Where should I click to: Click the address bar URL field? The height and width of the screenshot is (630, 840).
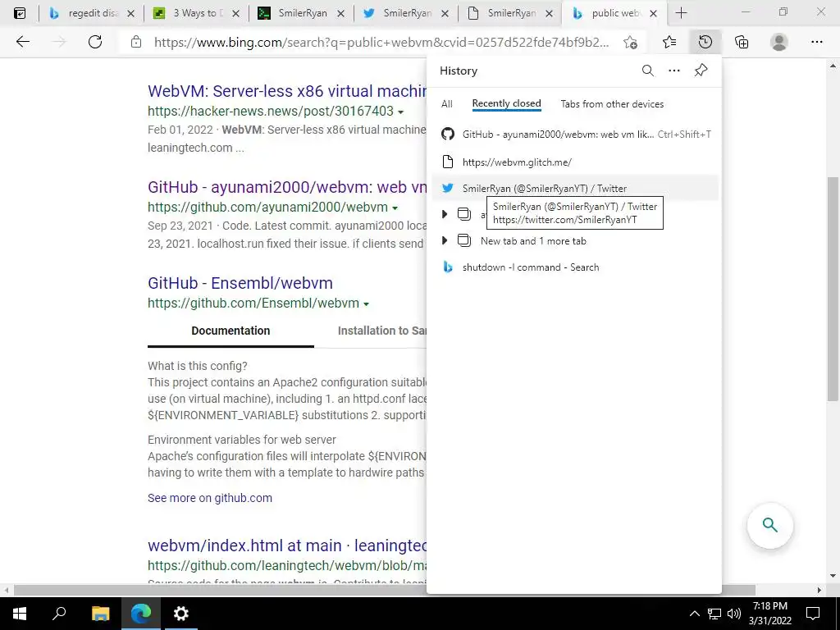pyautogui.click(x=381, y=43)
